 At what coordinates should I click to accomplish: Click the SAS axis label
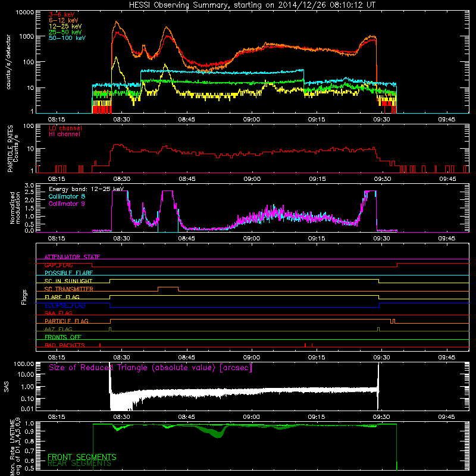pyautogui.click(x=7, y=387)
